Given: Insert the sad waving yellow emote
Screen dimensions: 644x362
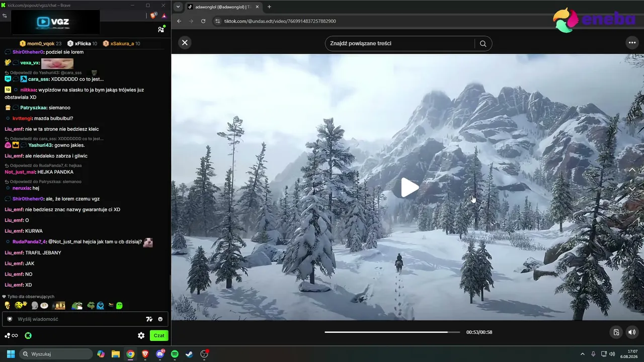Looking at the screenshot, I should [21, 305].
